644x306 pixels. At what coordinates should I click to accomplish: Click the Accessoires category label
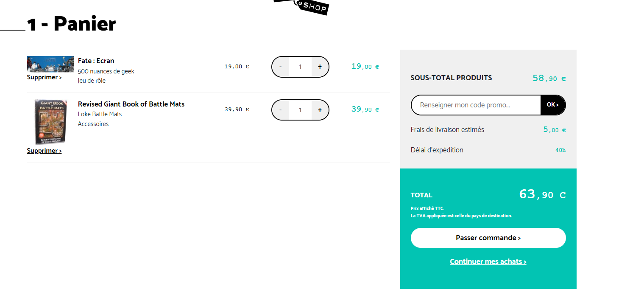[93, 124]
